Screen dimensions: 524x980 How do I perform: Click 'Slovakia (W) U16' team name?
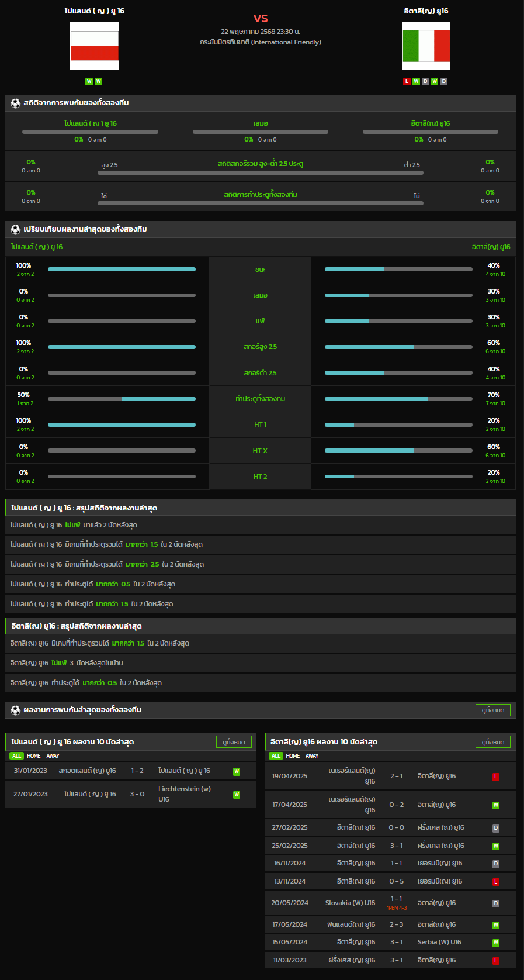click(351, 903)
